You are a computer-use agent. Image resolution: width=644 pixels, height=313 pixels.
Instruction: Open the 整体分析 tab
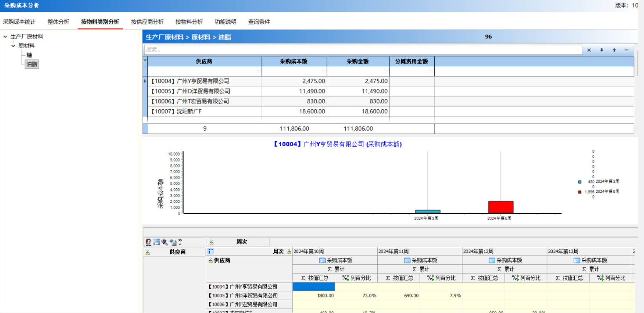[x=58, y=22]
